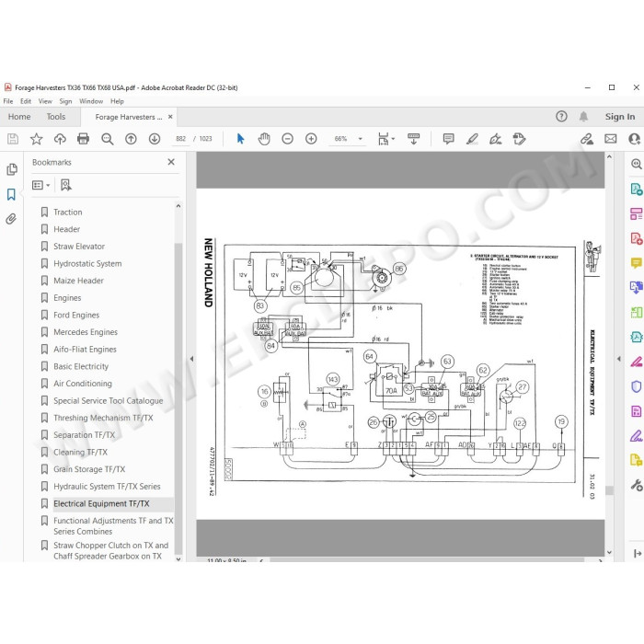Open Fit page options icon

pos(386,139)
